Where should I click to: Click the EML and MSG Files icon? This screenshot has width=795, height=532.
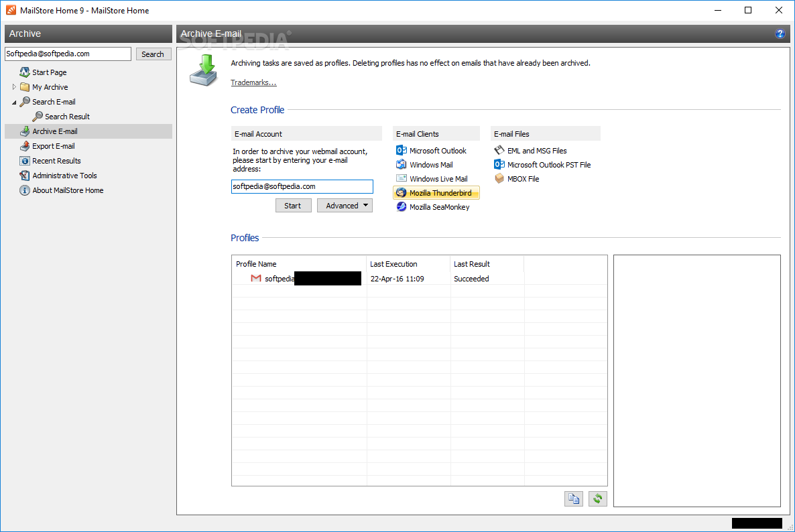coord(499,151)
